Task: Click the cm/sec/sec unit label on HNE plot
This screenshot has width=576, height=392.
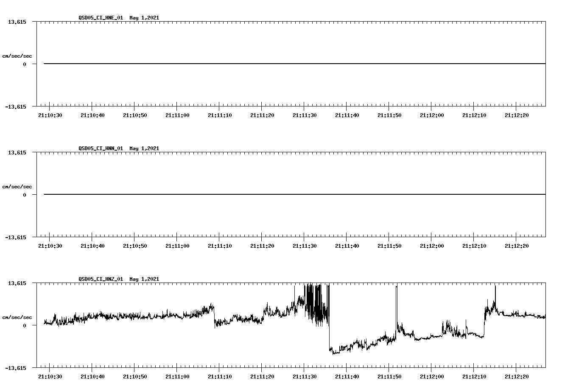Action: [17, 56]
